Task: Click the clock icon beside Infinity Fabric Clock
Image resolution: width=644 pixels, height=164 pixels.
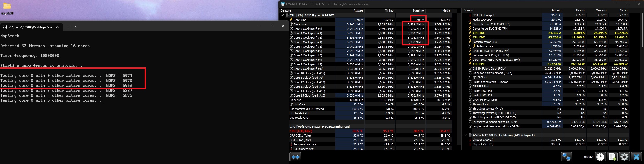Action: [x=470, y=69]
